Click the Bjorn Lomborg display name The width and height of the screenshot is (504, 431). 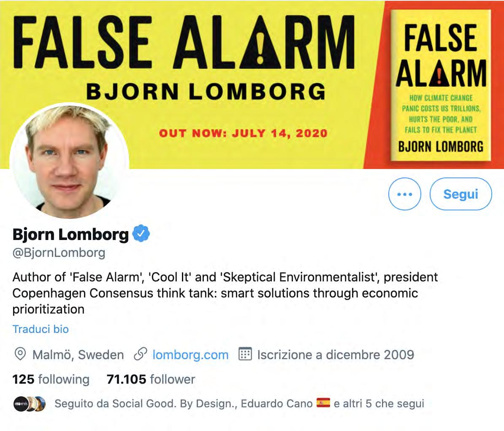coord(70,234)
